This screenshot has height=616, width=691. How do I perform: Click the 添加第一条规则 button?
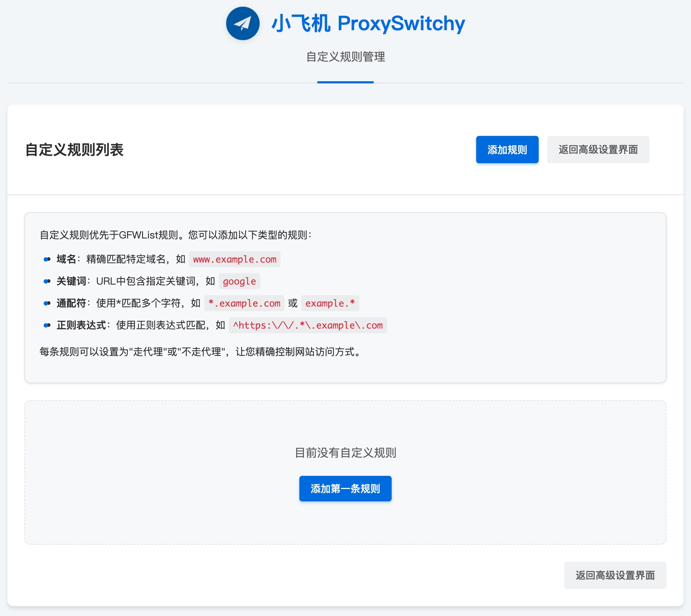coord(345,489)
